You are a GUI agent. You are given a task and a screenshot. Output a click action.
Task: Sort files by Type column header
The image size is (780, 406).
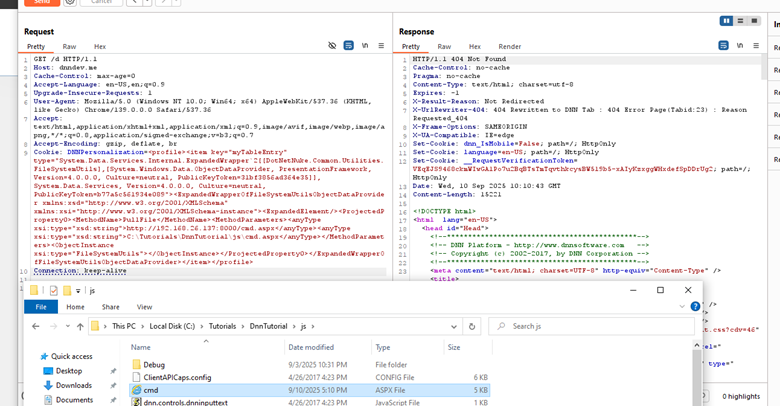click(383, 347)
